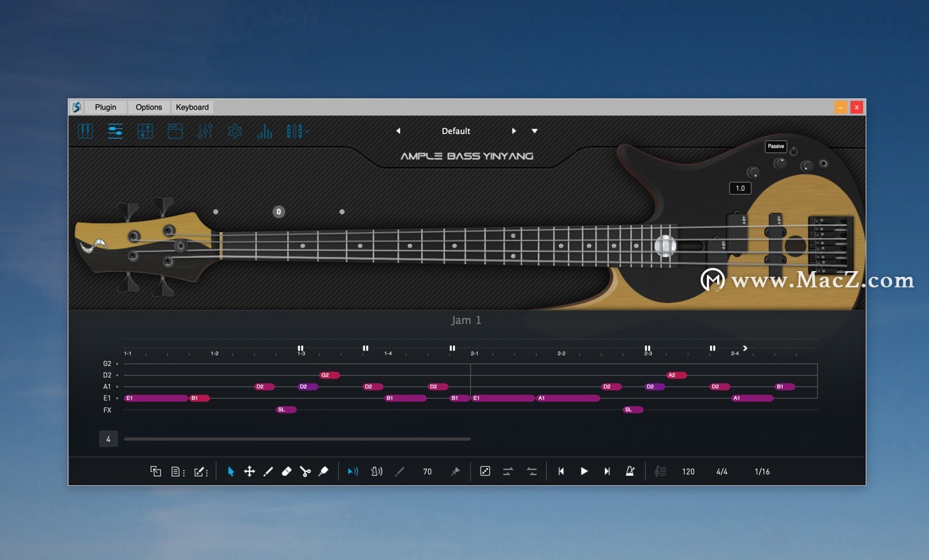Click the pause marker near 2-3

tap(648, 348)
